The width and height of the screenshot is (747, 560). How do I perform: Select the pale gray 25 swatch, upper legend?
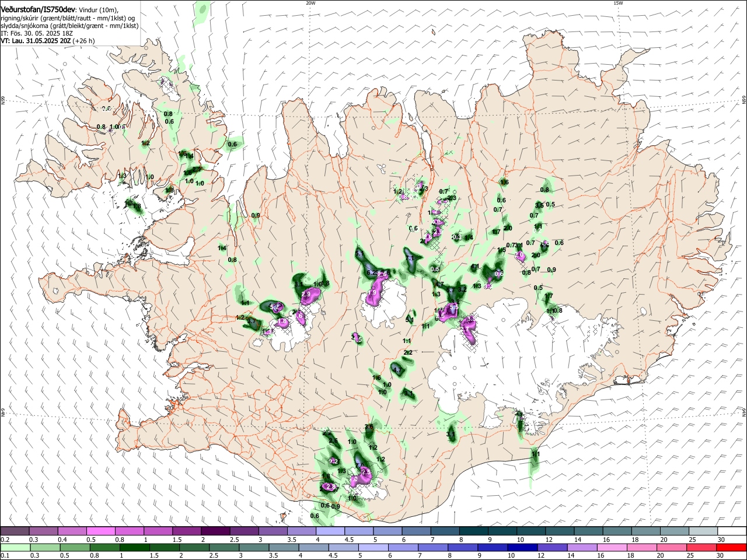[703, 531]
